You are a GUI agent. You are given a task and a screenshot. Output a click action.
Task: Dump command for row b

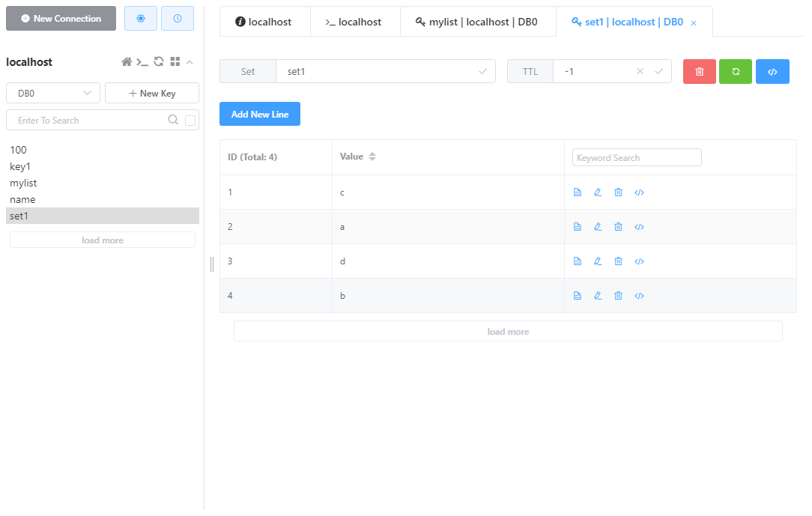tap(639, 296)
